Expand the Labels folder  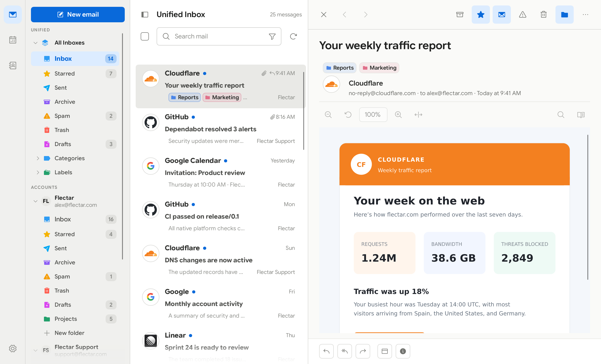tap(38, 172)
